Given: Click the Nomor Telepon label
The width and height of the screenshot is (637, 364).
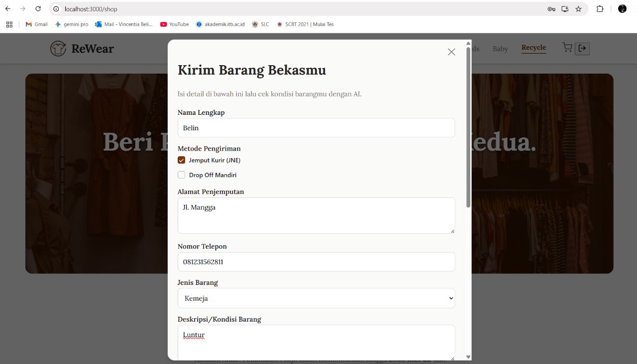Looking at the screenshot, I should 202,247.
